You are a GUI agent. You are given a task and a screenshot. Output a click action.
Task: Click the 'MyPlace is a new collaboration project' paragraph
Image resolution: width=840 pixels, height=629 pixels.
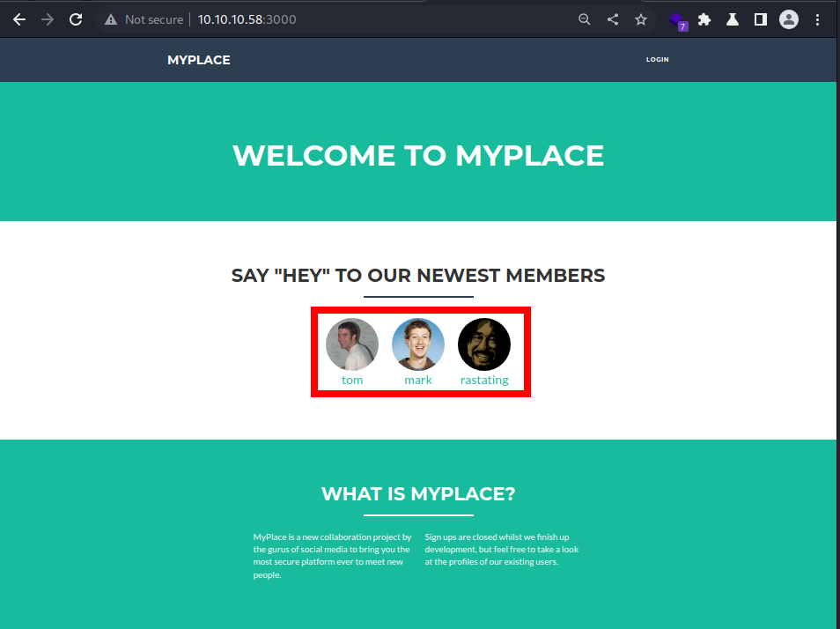(x=333, y=556)
